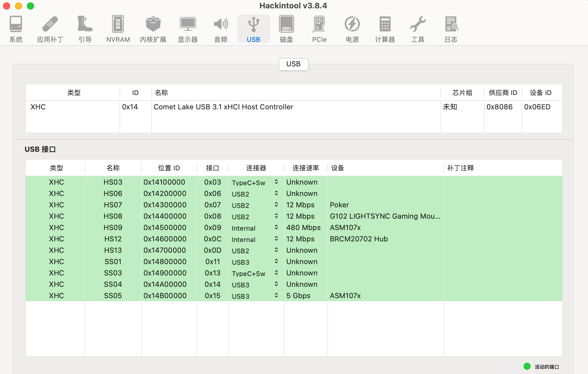This screenshot has width=588, height=374.
Task: Open Internal connector dropdown for HS12
Action: point(256,239)
